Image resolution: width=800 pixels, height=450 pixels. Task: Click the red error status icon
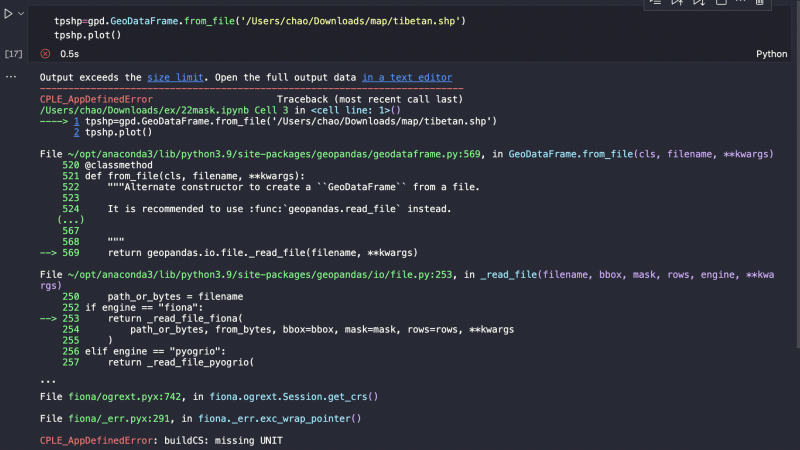45,53
